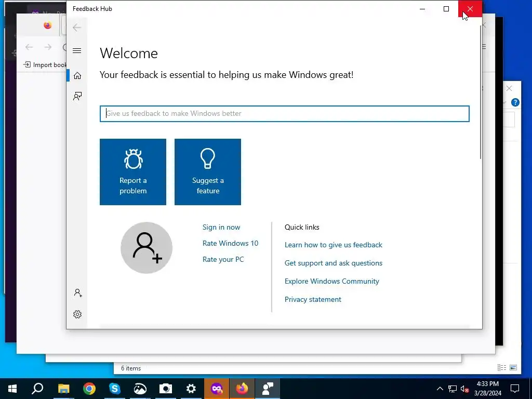Show hidden system tray icons
The image size is (532, 399).
tap(440, 389)
